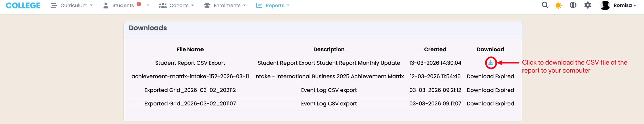Toggle the sun light-mode theme icon
Screen dimensions: 644x124
(558, 5)
